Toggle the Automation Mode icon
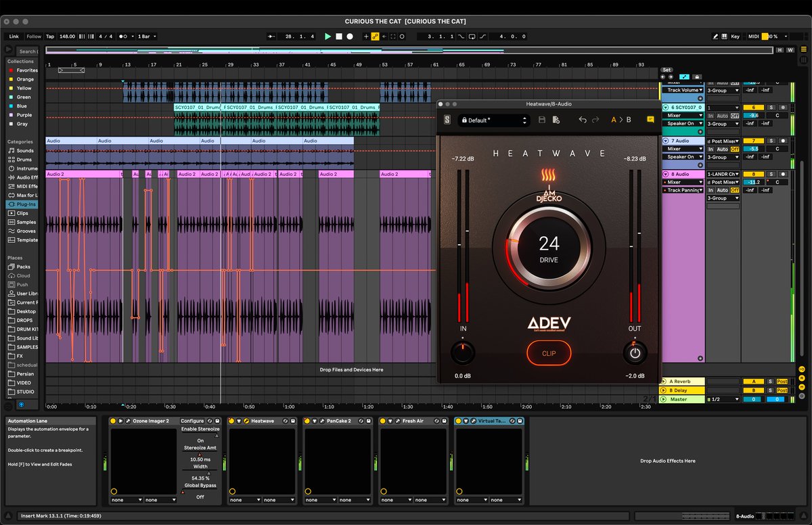 coord(685,76)
